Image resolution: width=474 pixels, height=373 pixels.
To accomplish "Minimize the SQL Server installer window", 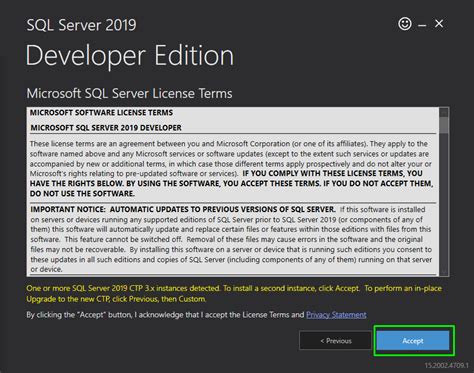I will tap(422, 25).
